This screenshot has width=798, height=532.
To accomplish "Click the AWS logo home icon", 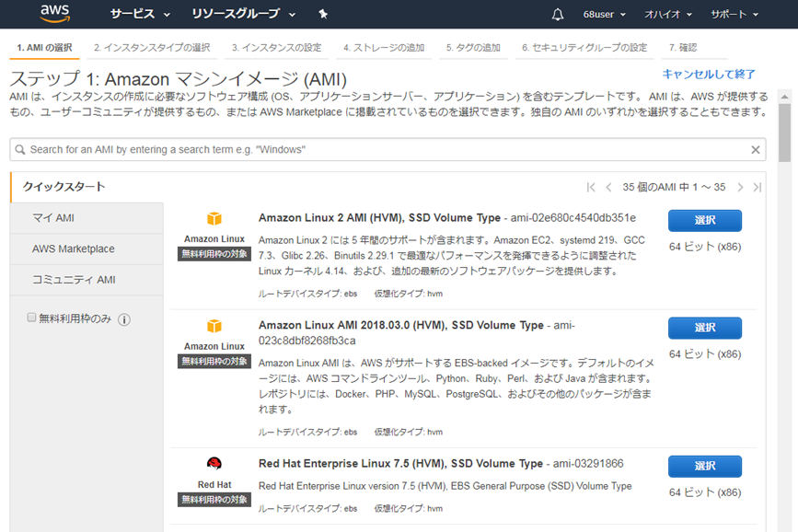I will (56, 14).
